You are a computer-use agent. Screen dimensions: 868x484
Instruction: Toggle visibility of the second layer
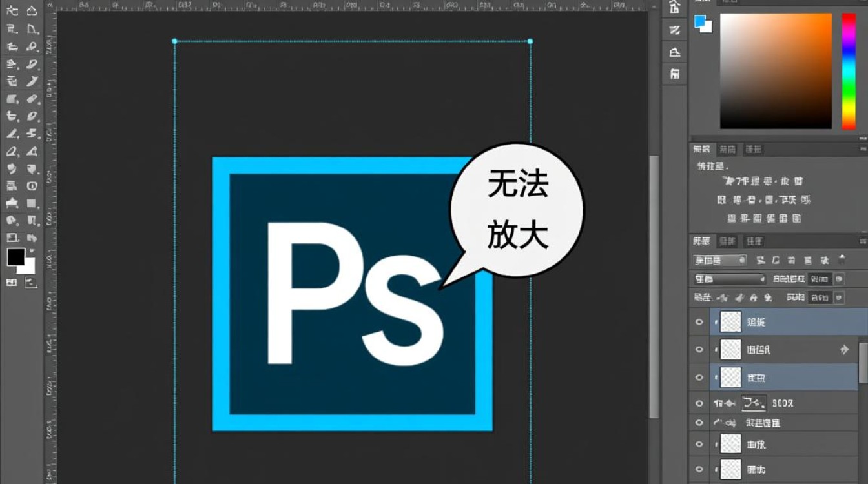tap(699, 350)
